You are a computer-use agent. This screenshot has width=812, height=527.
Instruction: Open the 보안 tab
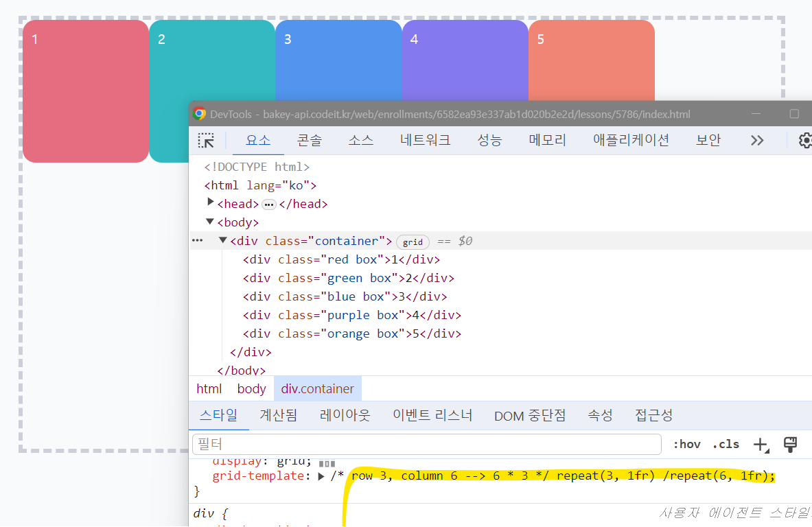708,140
